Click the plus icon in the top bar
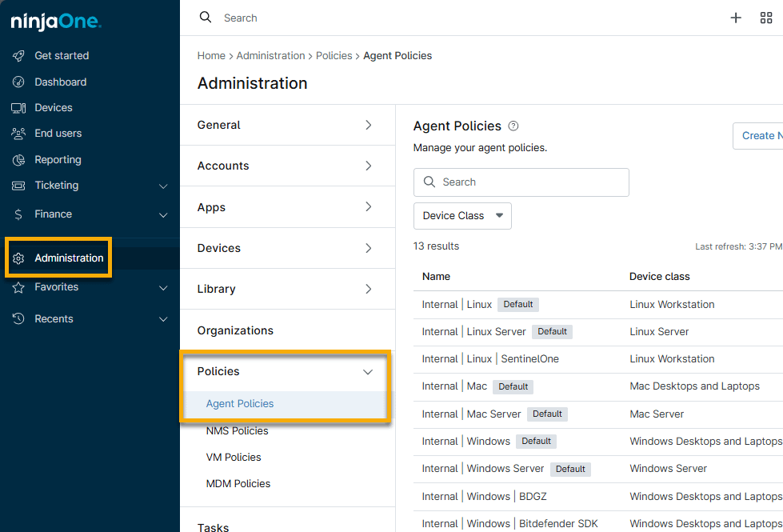The width and height of the screenshot is (783, 532). pyautogui.click(x=736, y=18)
